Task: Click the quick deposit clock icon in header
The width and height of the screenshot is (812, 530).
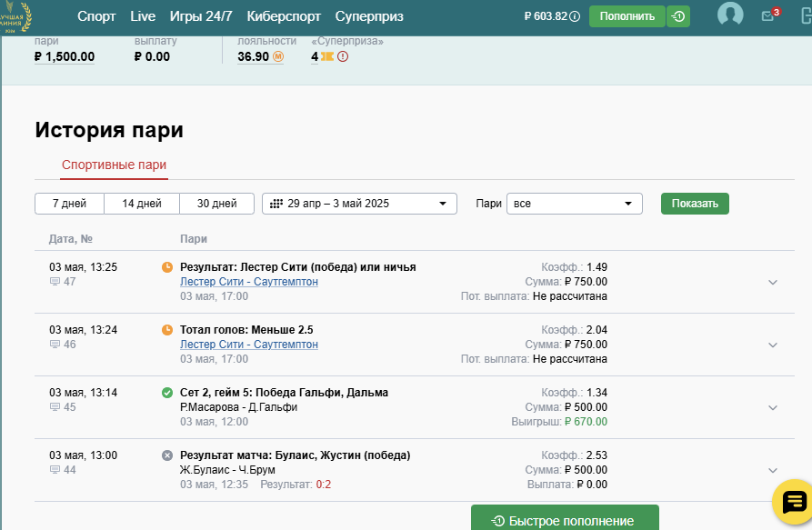Action: (677, 16)
